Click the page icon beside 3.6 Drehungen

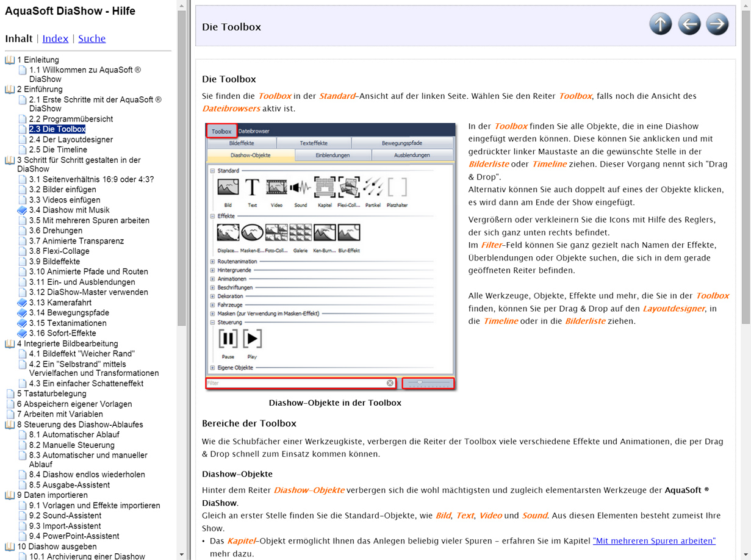click(x=23, y=231)
